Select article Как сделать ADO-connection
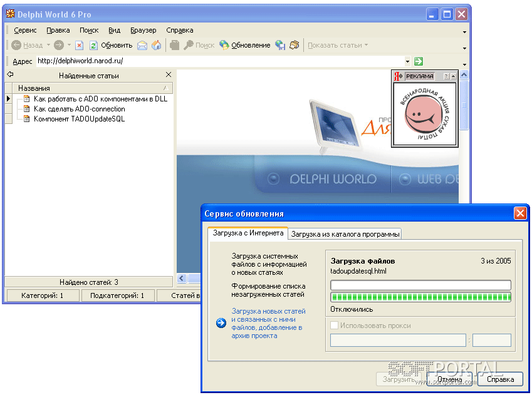 (x=80, y=109)
